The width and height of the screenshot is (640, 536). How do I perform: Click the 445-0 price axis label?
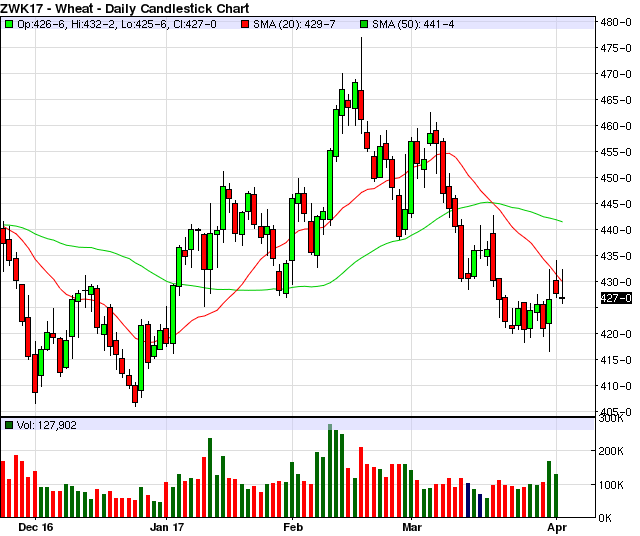(x=616, y=204)
